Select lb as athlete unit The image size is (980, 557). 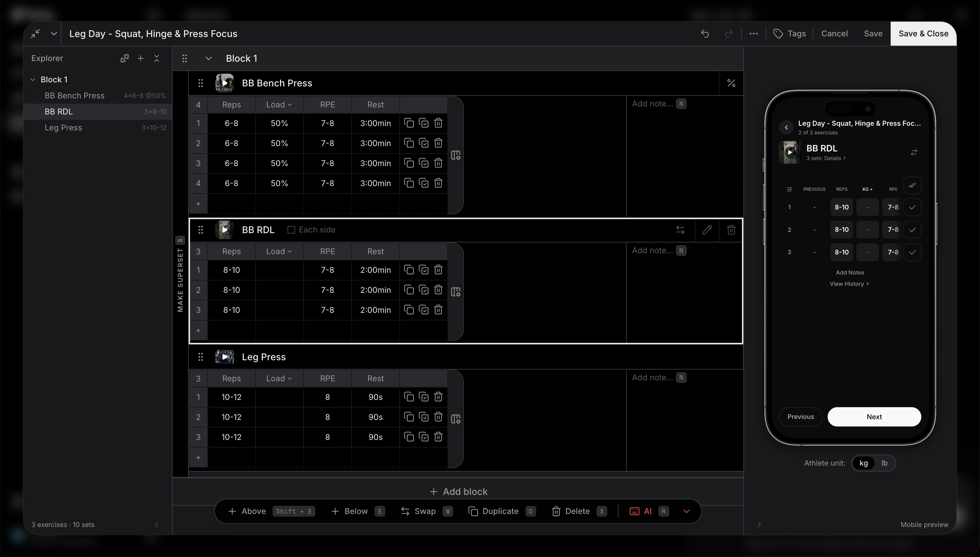click(x=884, y=463)
